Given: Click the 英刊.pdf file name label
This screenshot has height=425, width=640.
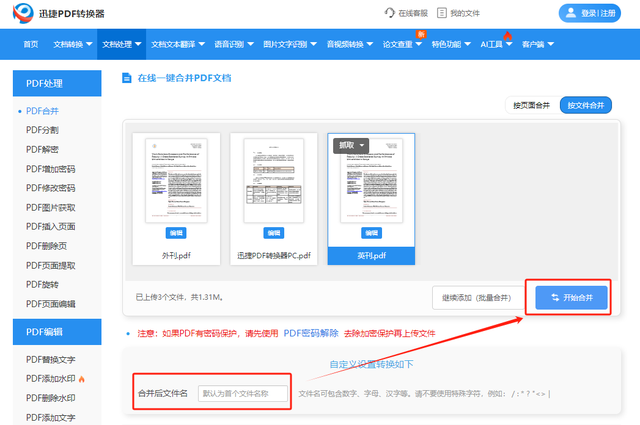Looking at the screenshot, I should [x=371, y=256].
